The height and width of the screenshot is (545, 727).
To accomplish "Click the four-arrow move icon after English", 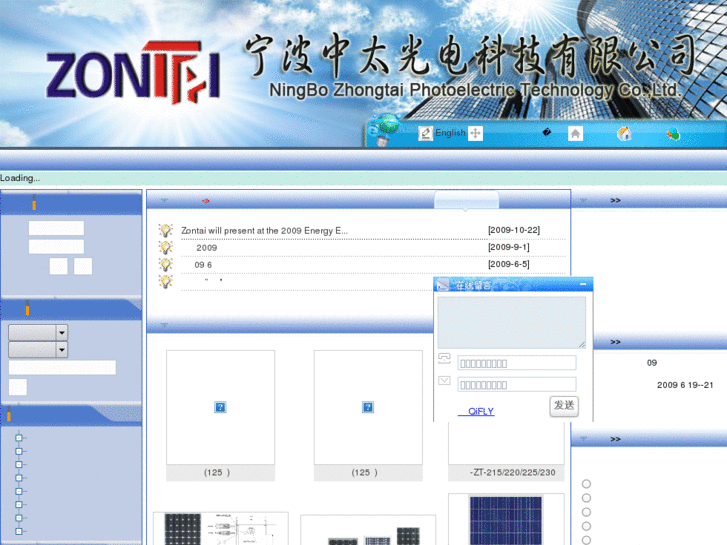I will point(475,133).
